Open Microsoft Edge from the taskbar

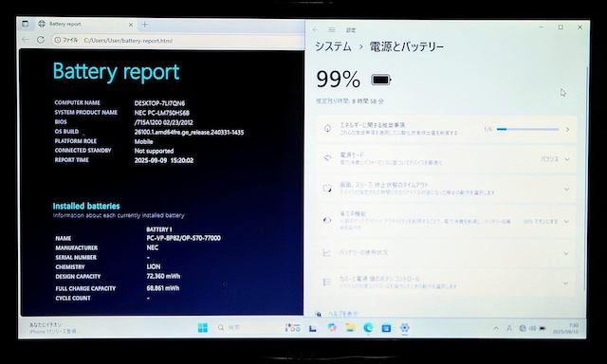click(368, 328)
